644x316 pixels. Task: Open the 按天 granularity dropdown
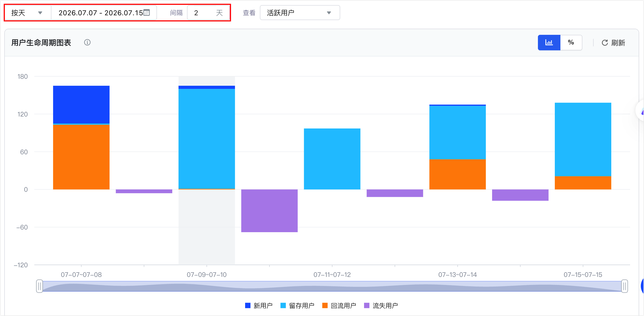point(28,13)
